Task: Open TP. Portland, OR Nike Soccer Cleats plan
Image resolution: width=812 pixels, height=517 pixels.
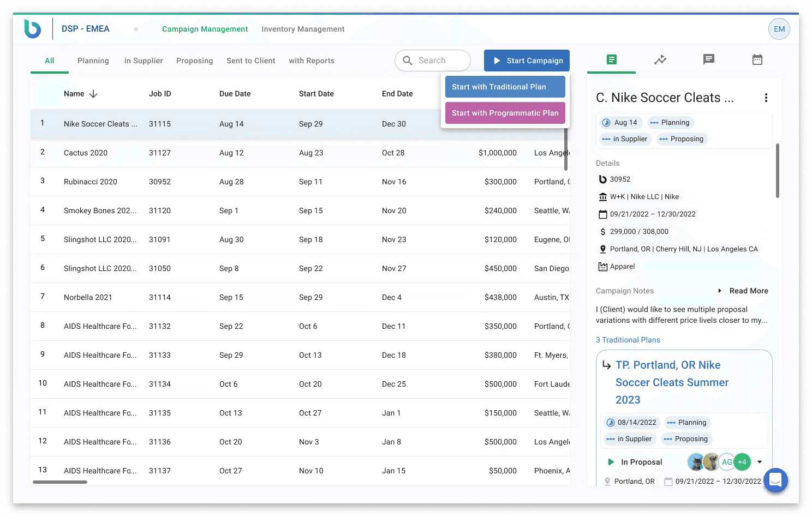Action: tap(672, 382)
